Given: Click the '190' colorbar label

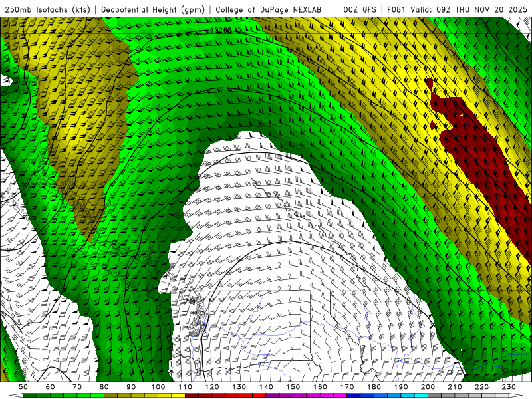Looking at the screenshot, I should coord(401,387).
